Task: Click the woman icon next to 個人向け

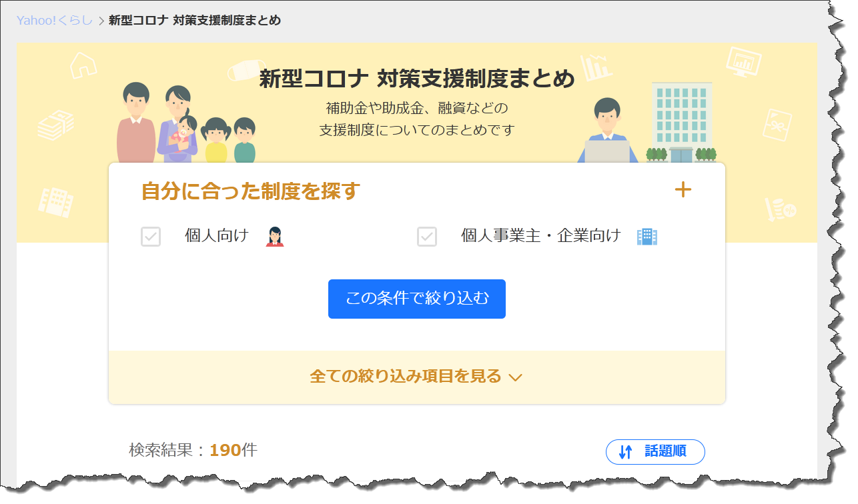Action: pyautogui.click(x=275, y=236)
